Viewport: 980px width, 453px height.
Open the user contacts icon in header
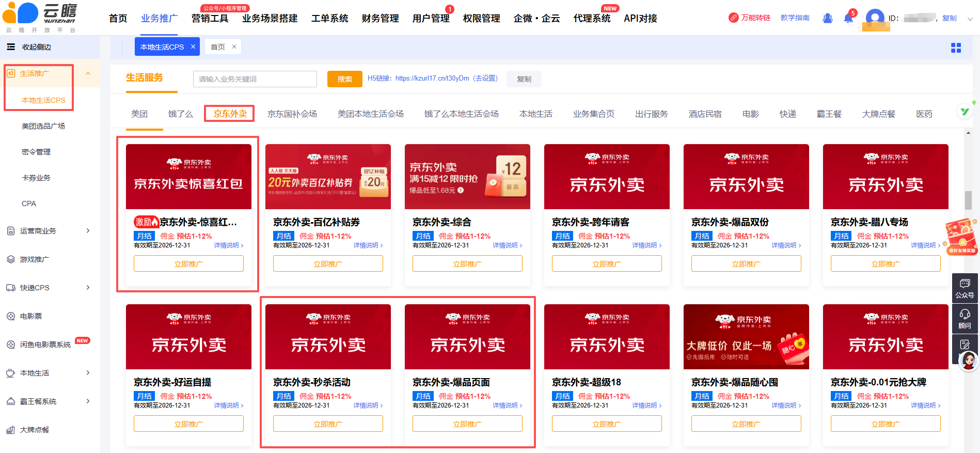point(827,18)
